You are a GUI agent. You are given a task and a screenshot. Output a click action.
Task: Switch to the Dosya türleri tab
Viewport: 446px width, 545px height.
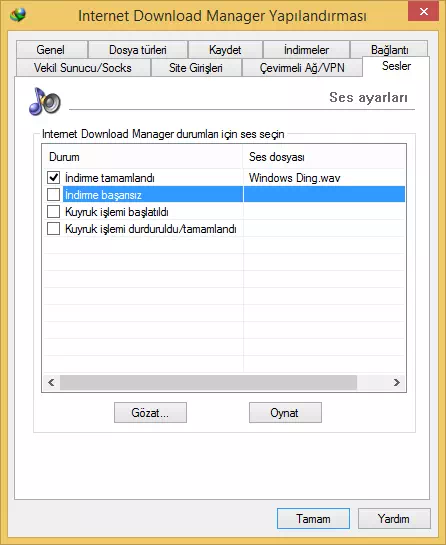point(138,50)
